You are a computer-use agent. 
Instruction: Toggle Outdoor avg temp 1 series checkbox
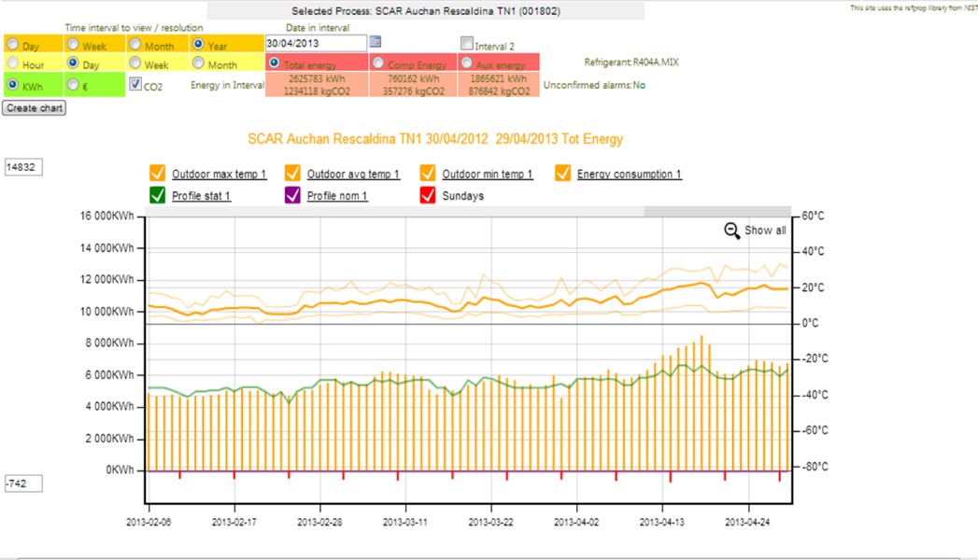click(292, 173)
